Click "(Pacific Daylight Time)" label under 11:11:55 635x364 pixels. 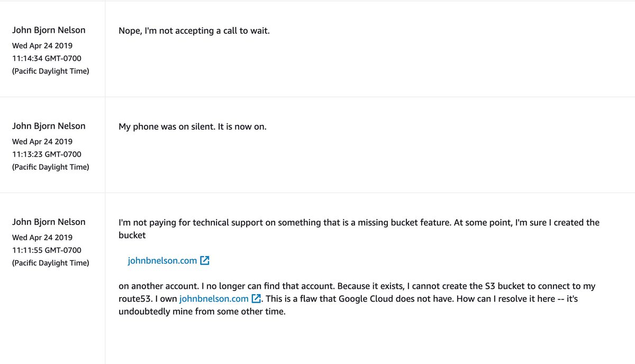51,262
